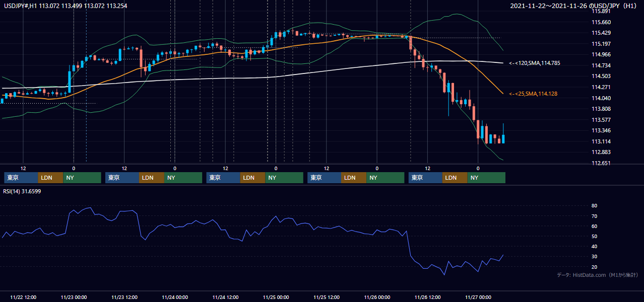The width and height of the screenshot is (644, 302).
Task: Click RSI scale value 70
Action: coord(594,216)
